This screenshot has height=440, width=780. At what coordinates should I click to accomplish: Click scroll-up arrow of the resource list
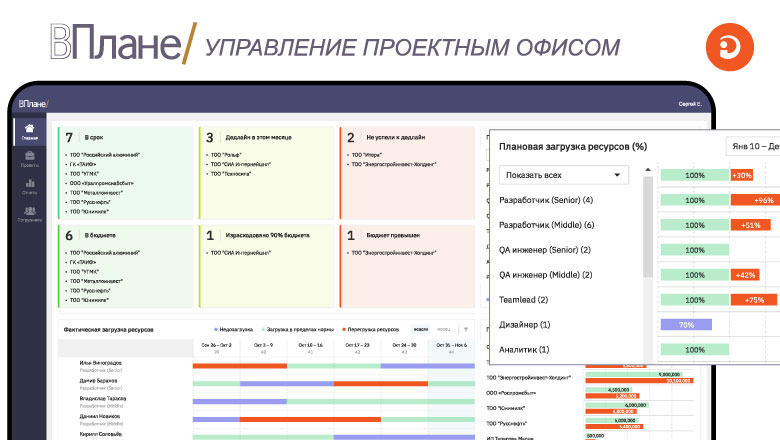tap(648, 170)
